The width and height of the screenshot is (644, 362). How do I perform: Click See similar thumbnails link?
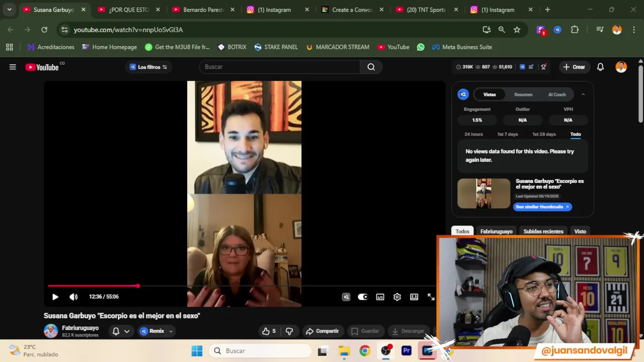pyautogui.click(x=542, y=207)
